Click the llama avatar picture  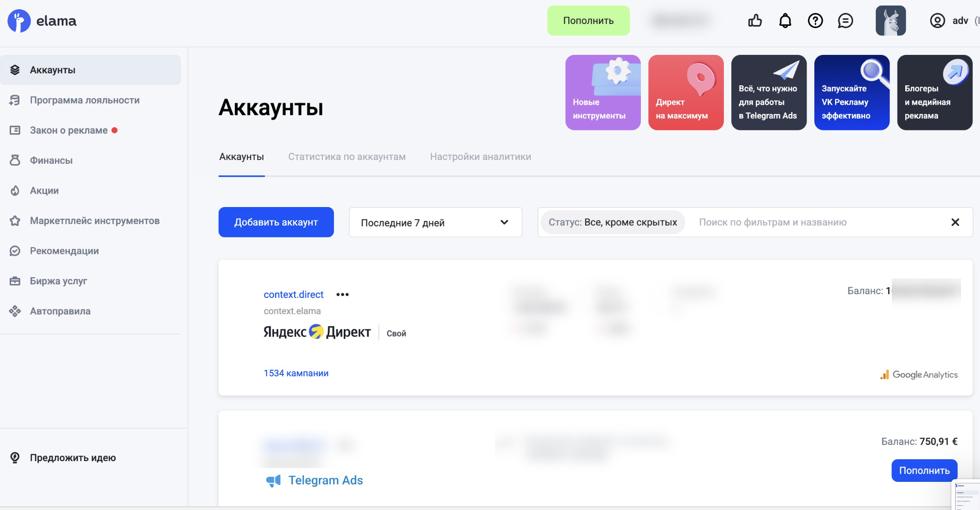[890, 21]
